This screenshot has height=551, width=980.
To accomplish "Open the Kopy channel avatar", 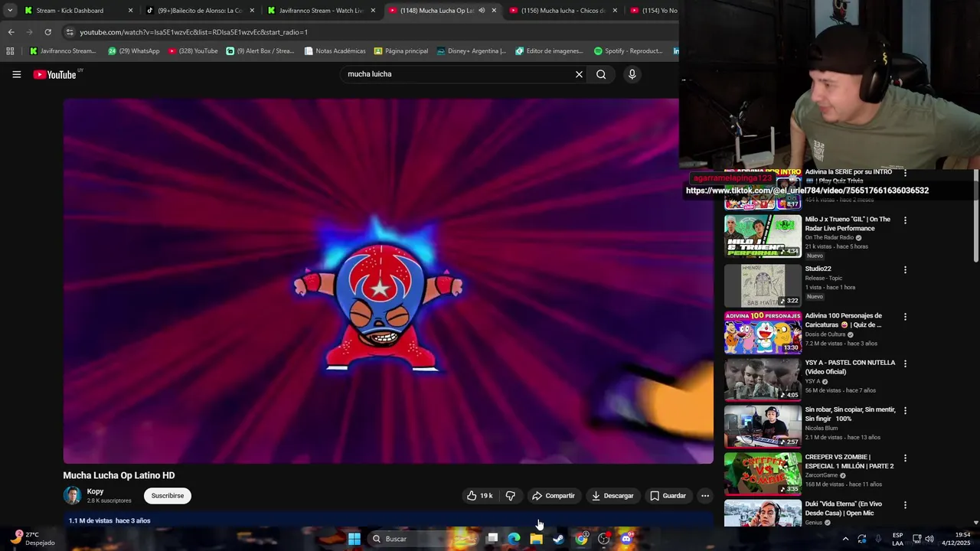I will 72,496.
